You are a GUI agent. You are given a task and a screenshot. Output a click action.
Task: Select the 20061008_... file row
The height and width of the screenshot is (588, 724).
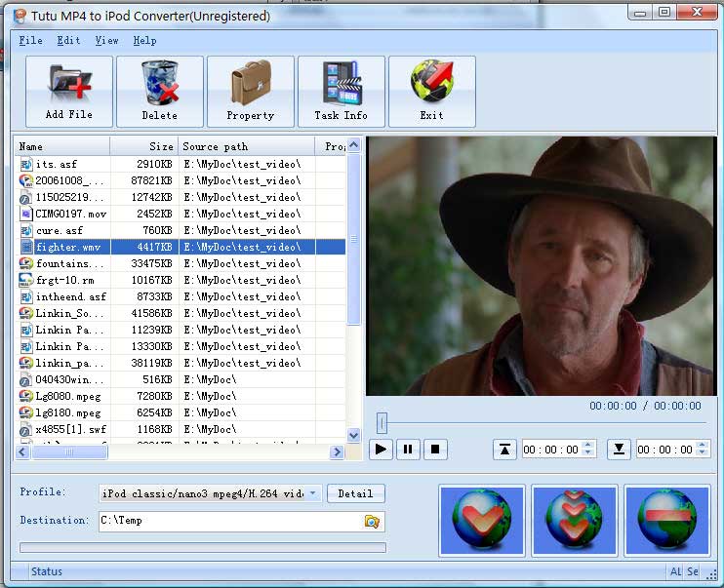click(181, 180)
